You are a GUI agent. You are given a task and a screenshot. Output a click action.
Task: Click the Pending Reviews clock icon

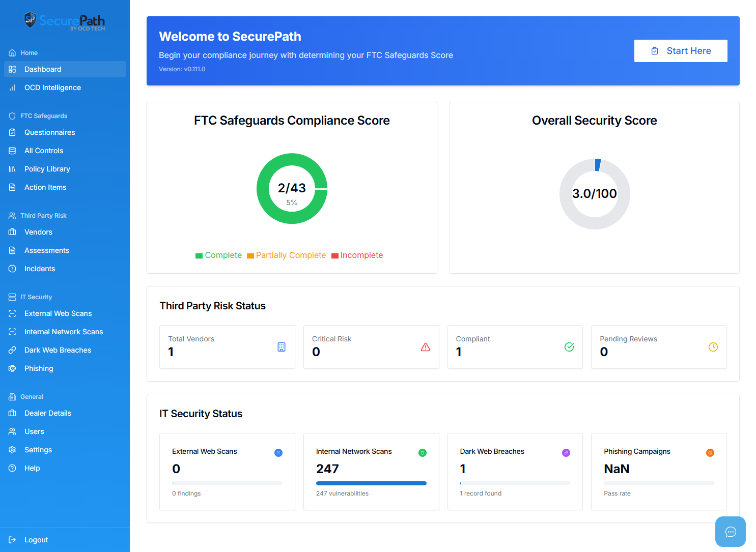[x=713, y=347]
